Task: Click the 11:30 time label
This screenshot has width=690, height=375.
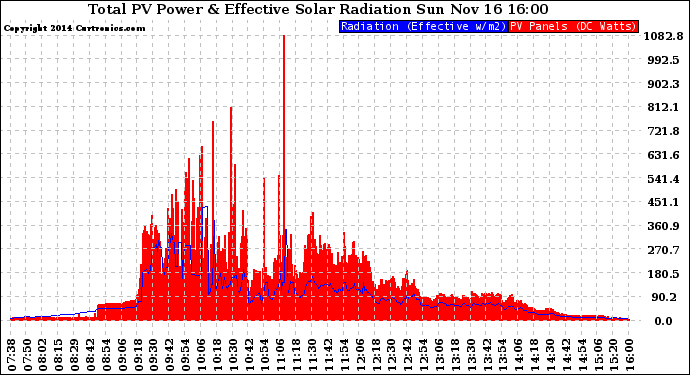Action: click(x=313, y=355)
